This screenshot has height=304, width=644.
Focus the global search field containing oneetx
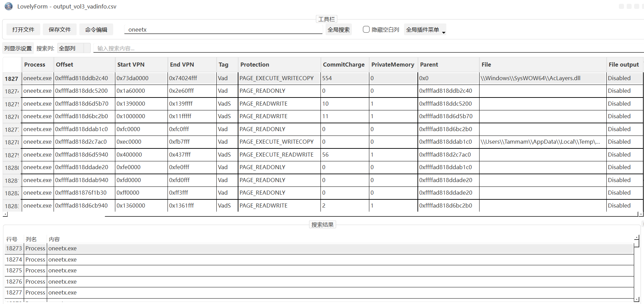[223, 30]
